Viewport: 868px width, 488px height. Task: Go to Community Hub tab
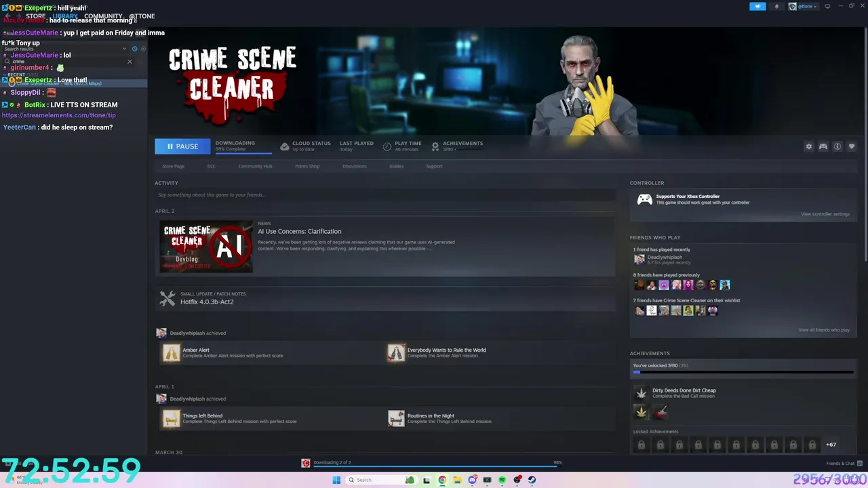click(x=255, y=166)
